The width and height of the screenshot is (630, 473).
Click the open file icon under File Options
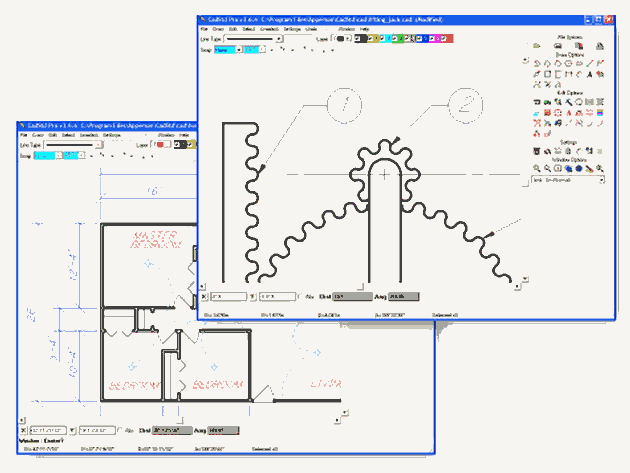[x=537, y=46]
